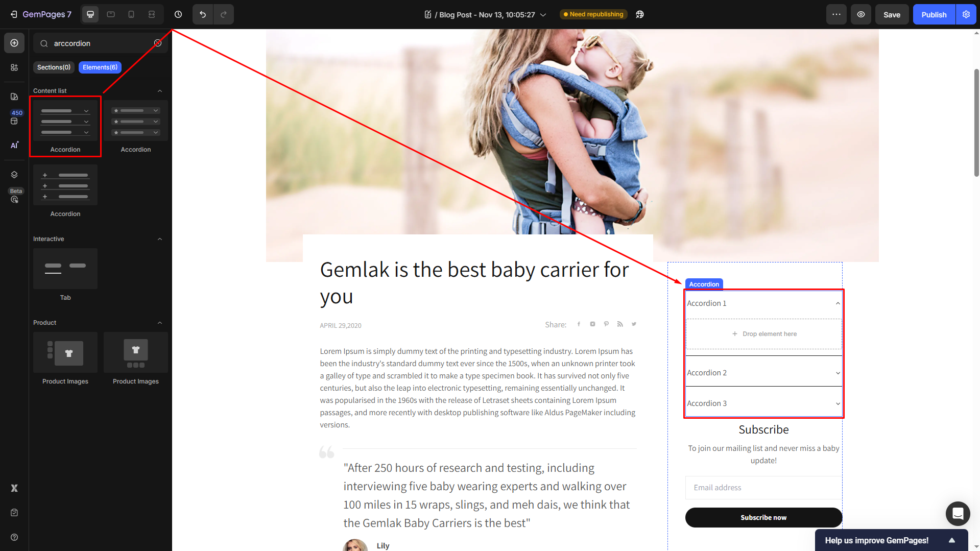This screenshot has width=980, height=551.
Task: Click the redo arrow icon
Action: [x=224, y=14]
